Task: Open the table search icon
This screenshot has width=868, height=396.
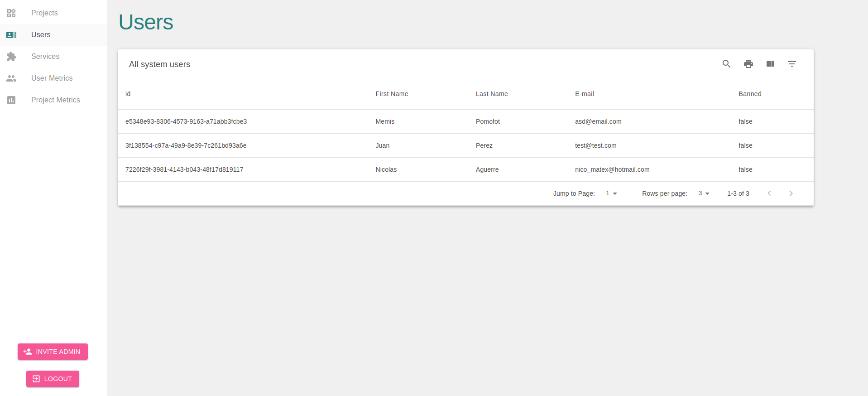Action: click(726, 64)
